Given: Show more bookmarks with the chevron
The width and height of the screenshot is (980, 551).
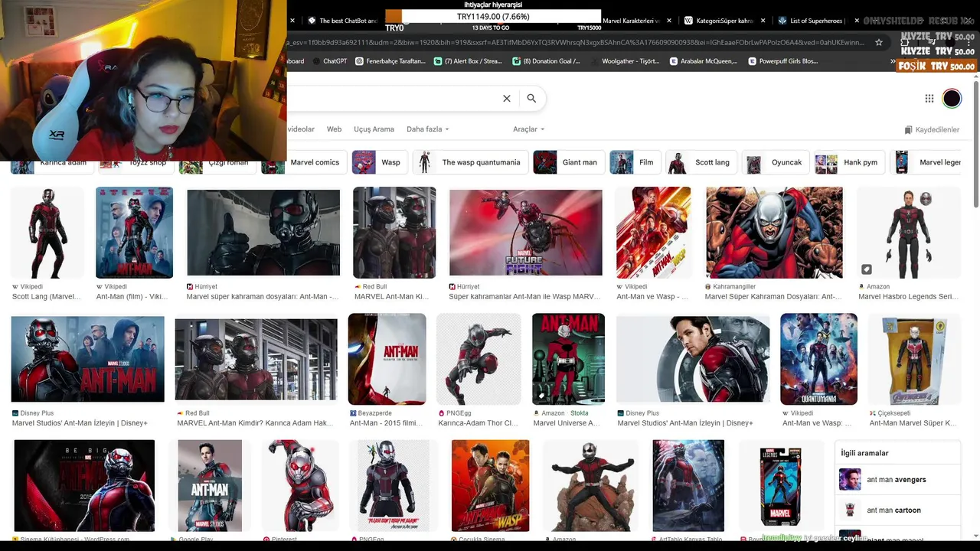Looking at the screenshot, I should (893, 61).
